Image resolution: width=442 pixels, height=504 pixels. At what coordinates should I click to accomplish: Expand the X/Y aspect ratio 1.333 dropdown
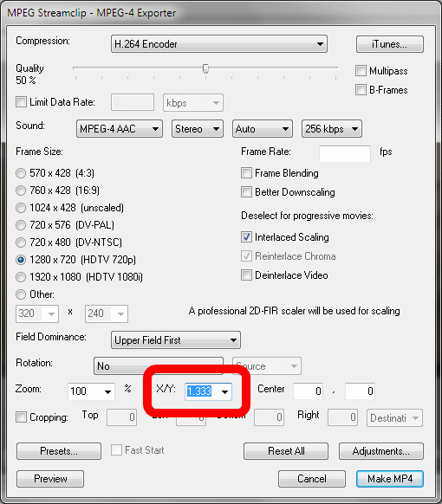coord(209,391)
